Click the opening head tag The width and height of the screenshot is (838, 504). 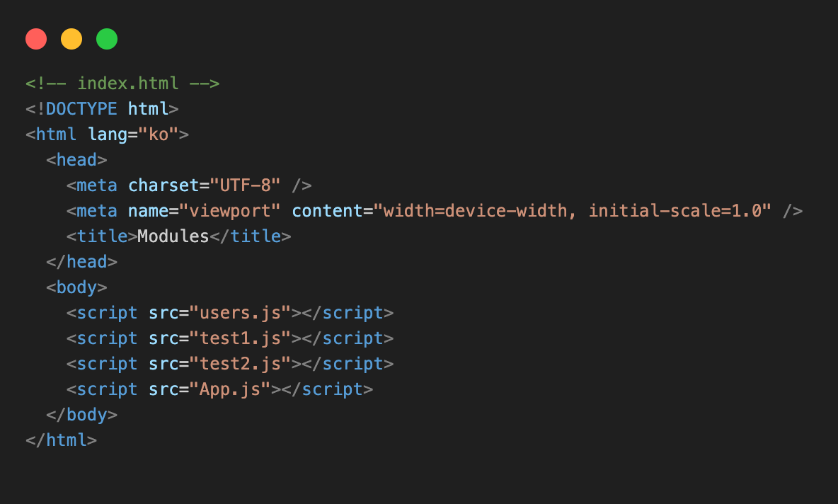click(x=76, y=160)
